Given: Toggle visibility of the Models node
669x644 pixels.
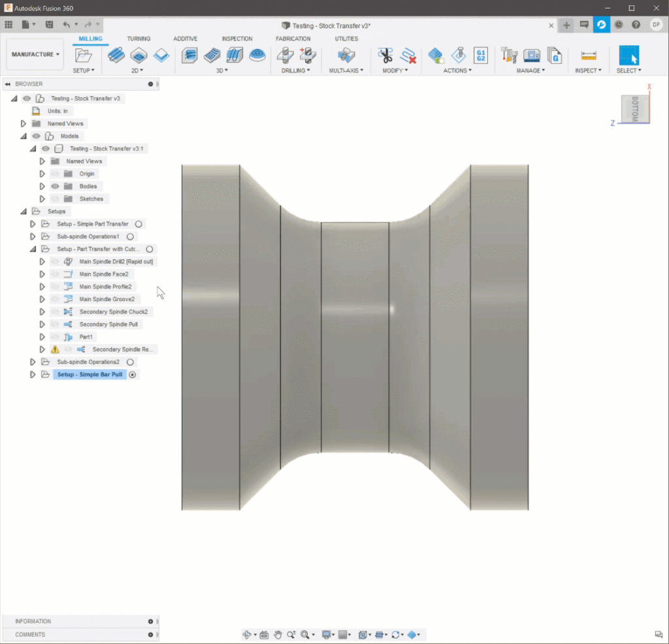Looking at the screenshot, I should coord(37,137).
